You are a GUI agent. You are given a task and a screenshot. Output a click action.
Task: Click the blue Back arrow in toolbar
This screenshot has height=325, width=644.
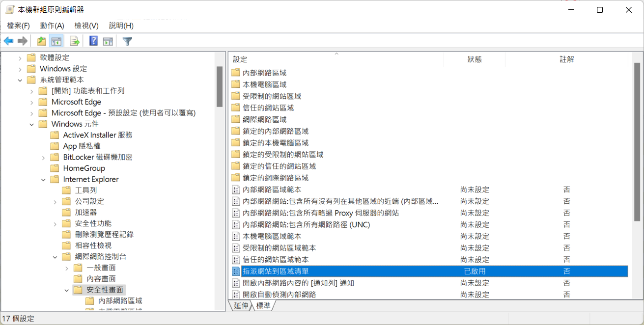pos(8,41)
